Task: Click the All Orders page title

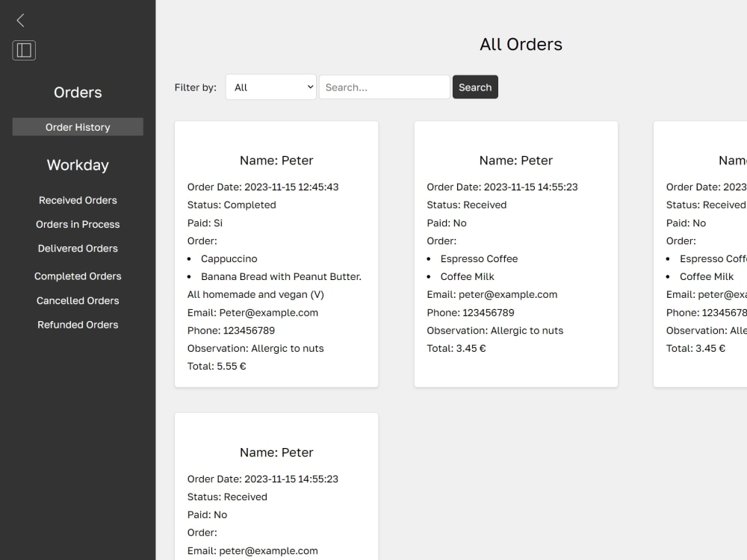Action: [x=521, y=44]
